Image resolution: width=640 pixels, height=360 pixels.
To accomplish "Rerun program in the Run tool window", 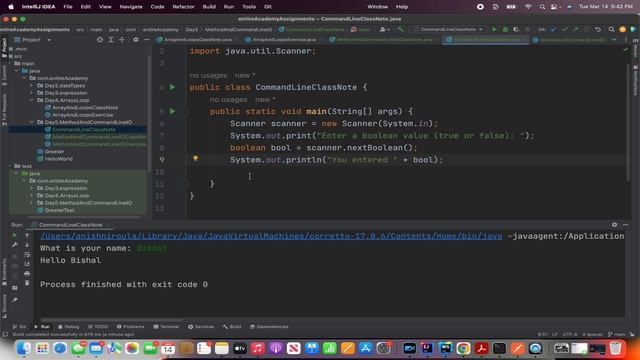I will [x=15, y=235].
